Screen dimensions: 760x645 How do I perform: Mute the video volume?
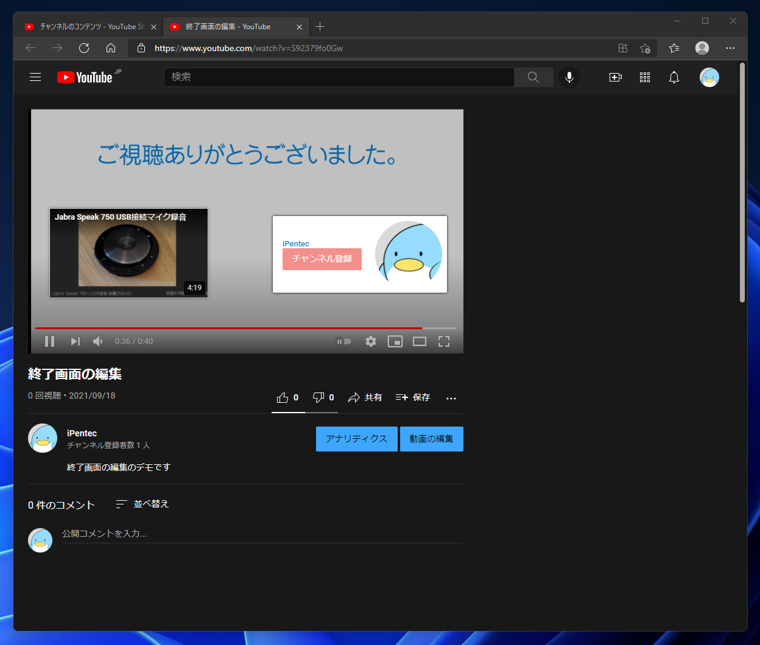(x=98, y=341)
